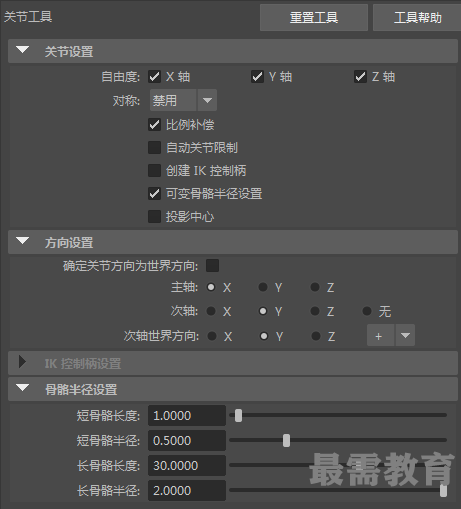Uncheck the X 轴 freedom checkbox
This screenshot has width=461, height=509.
pyautogui.click(x=154, y=77)
